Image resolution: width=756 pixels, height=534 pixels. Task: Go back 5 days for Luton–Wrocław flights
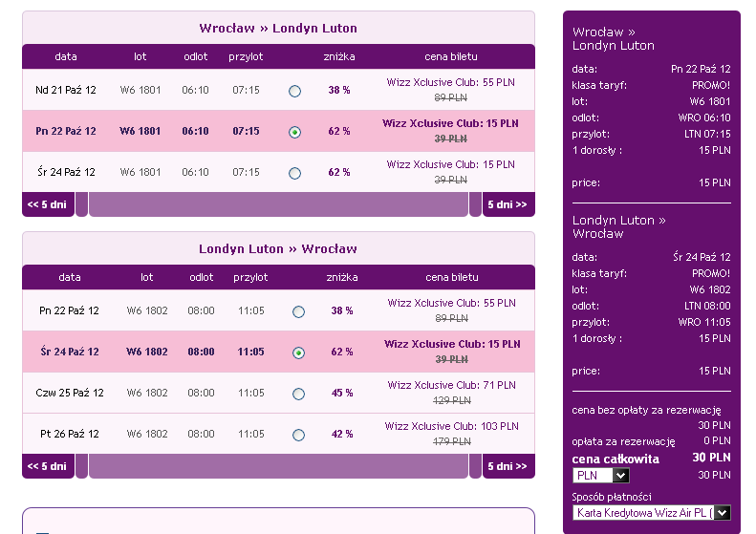tap(48, 466)
